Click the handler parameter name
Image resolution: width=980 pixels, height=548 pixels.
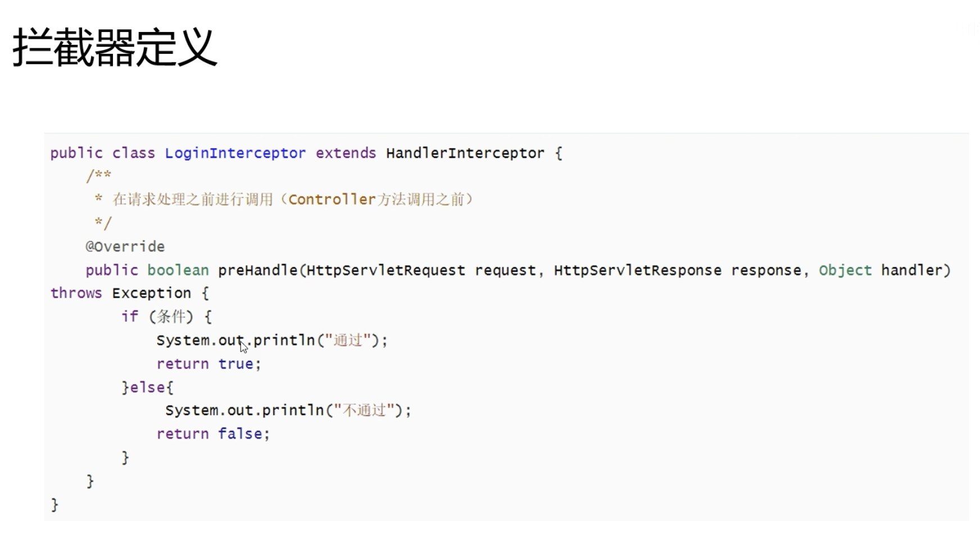(911, 270)
